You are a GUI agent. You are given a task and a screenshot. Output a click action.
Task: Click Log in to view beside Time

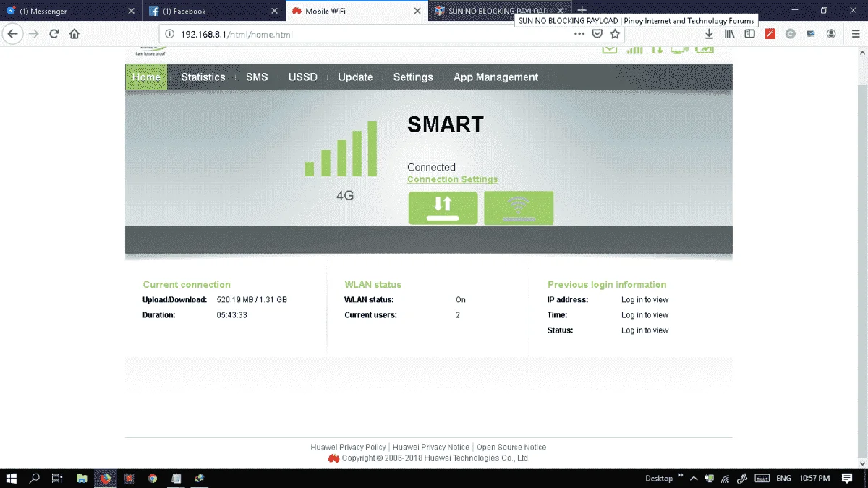pos(644,315)
